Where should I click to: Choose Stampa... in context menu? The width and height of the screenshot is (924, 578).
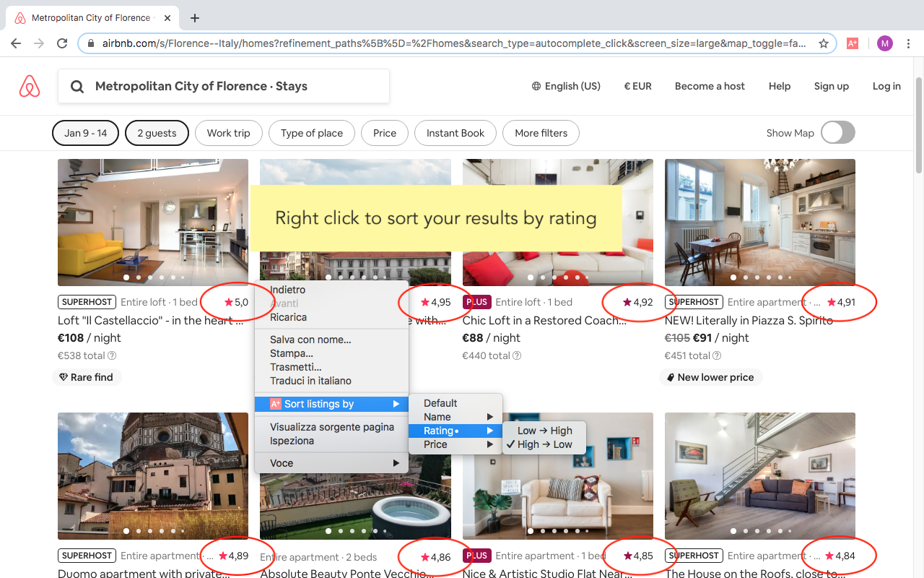point(331,353)
